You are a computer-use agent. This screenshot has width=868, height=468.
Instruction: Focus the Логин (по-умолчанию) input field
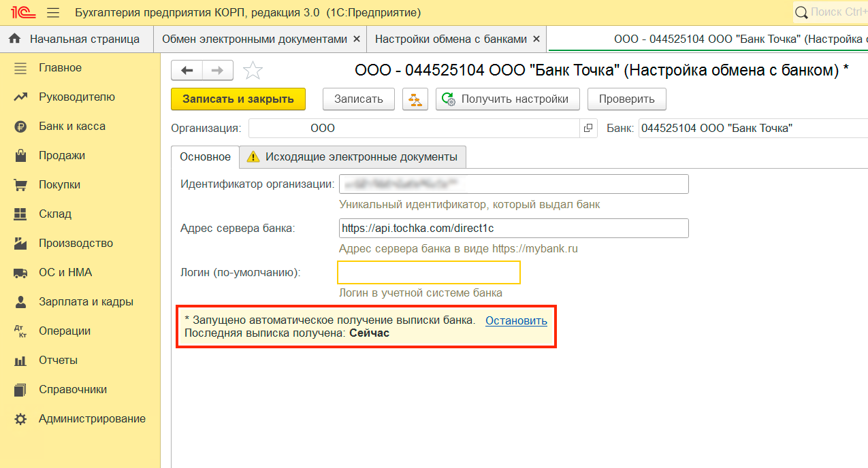point(429,273)
